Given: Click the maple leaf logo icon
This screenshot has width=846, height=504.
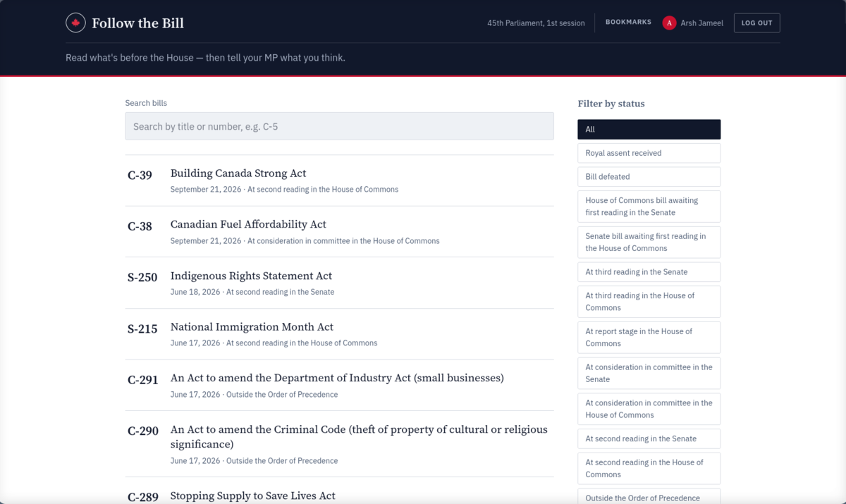Looking at the screenshot, I should [x=75, y=23].
